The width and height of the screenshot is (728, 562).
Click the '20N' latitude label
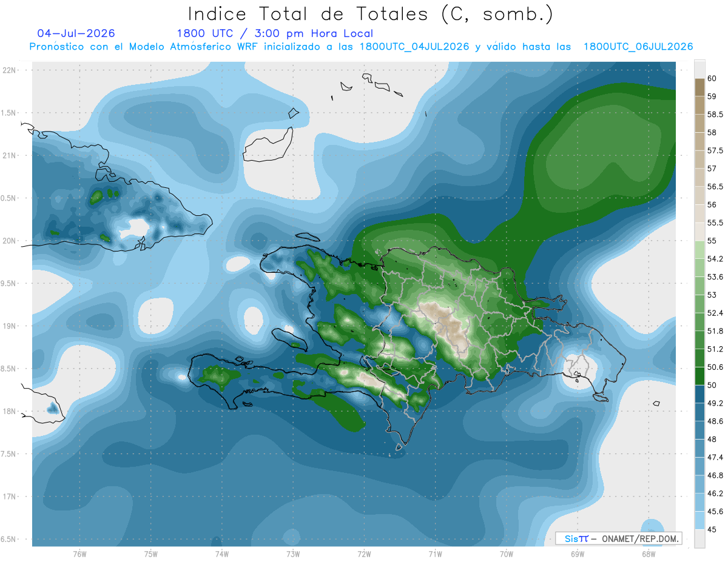tap(10, 241)
